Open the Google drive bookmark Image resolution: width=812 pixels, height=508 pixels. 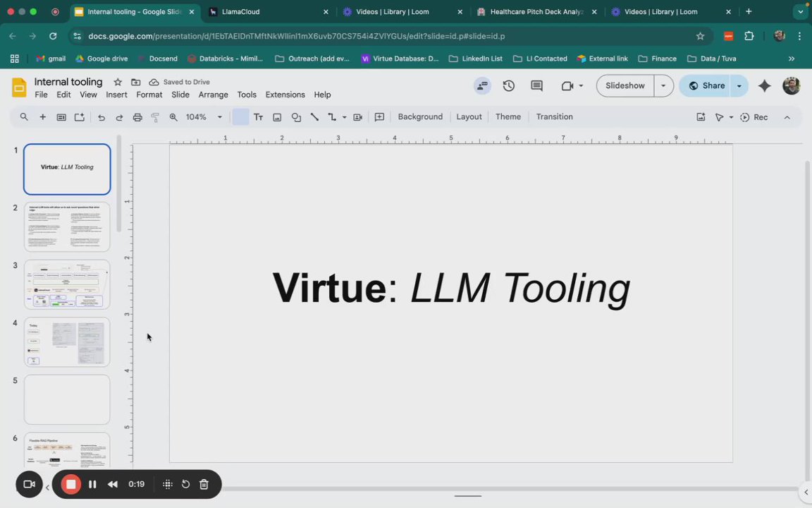click(101, 59)
